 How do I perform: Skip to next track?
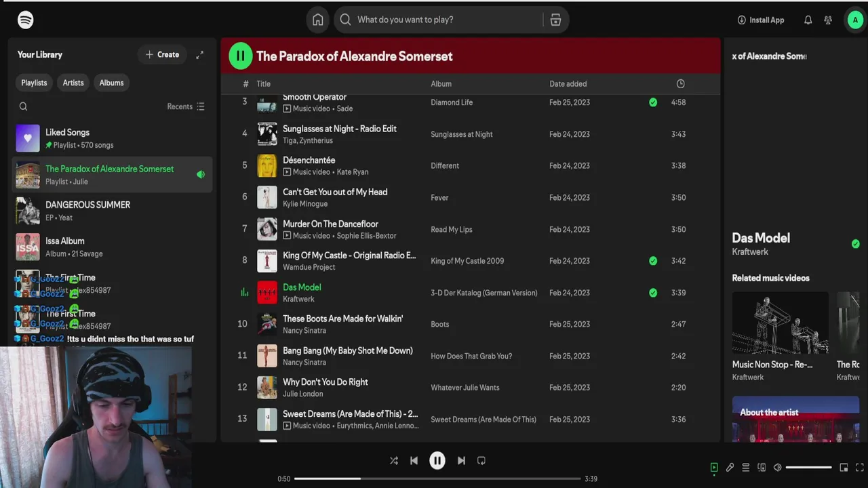point(461,460)
